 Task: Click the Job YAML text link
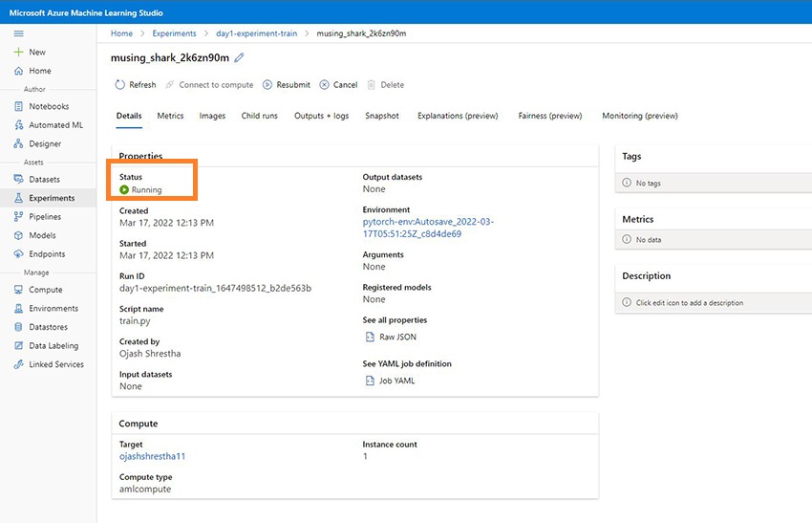click(x=396, y=381)
